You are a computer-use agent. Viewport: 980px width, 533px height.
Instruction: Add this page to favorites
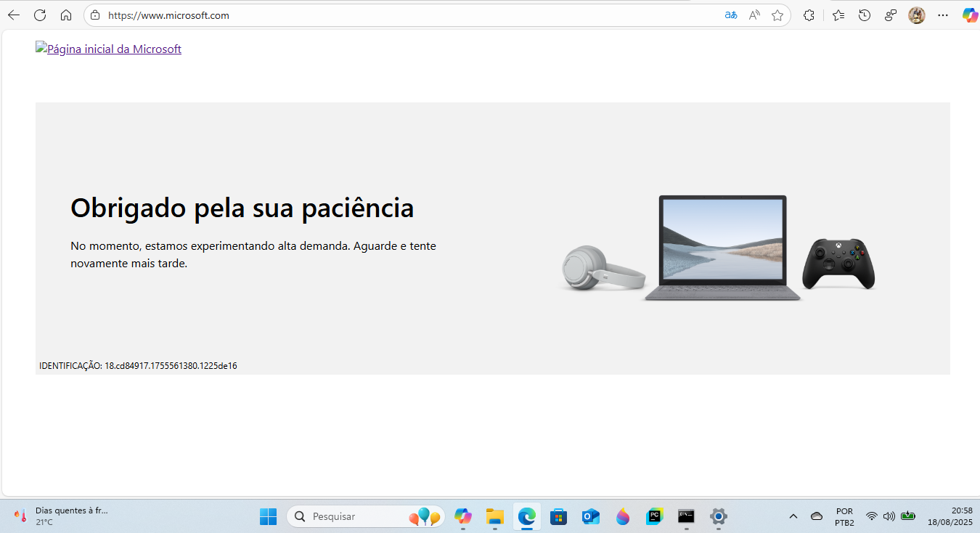(777, 15)
